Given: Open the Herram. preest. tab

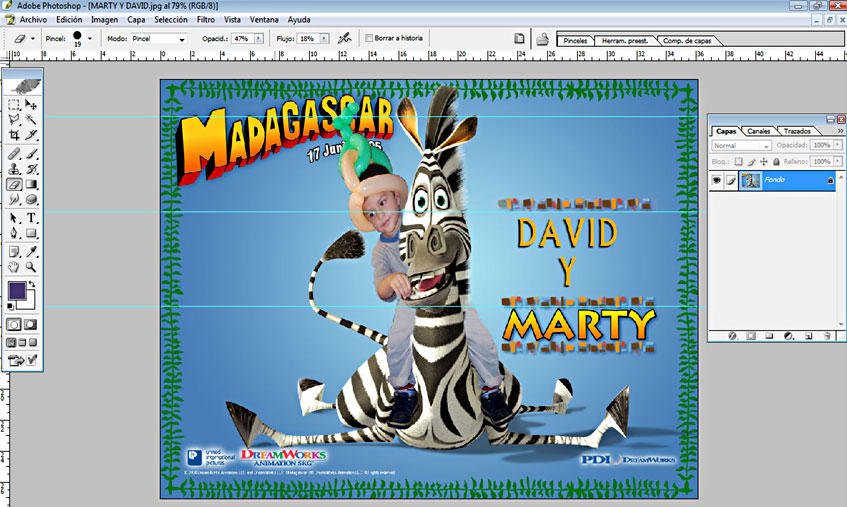Looking at the screenshot, I should pos(625,40).
